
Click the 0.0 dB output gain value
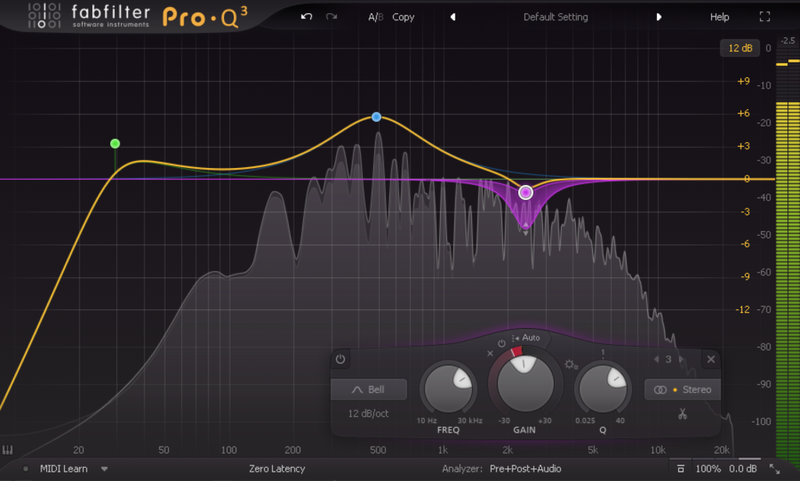point(743,468)
